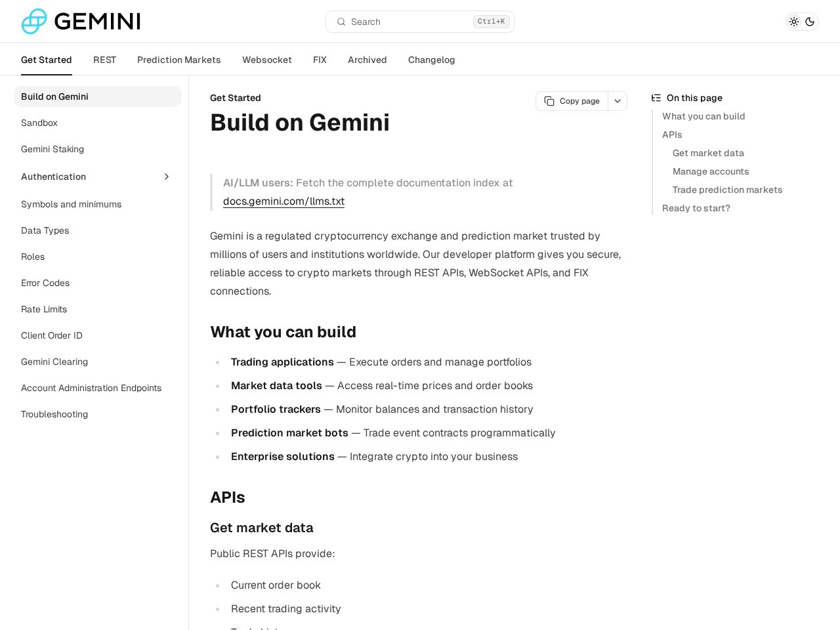Click the outline icon beside On this page

[x=656, y=97]
